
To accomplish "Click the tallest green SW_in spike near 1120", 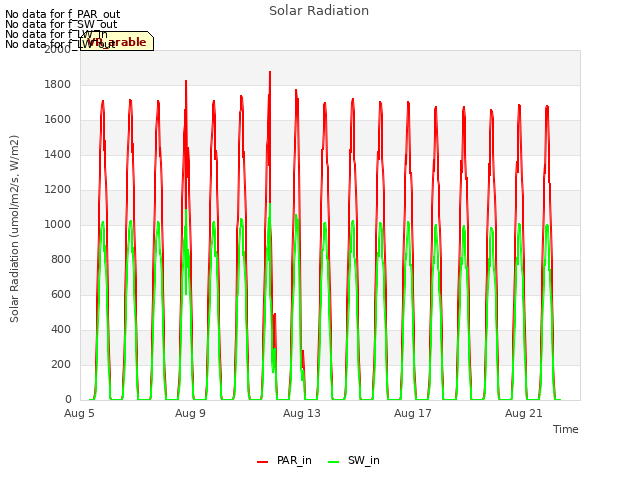I will pos(270,204).
